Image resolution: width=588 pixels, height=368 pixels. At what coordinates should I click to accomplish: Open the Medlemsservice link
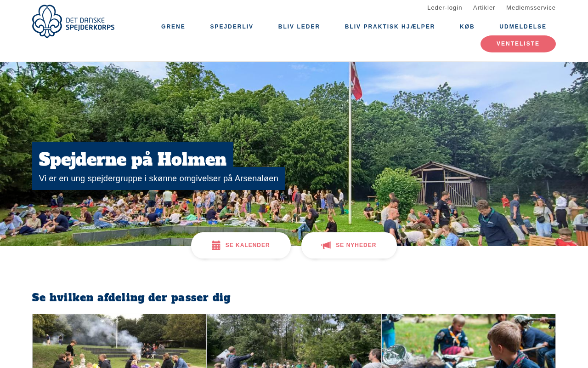[531, 7]
